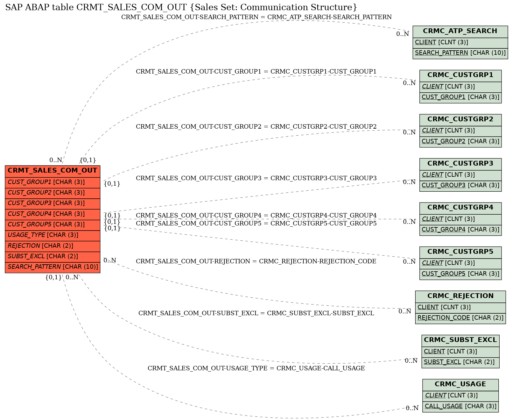Select the SUBST_EXCL field in main table
Viewport: 513px width, 420px height.
point(53,257)
